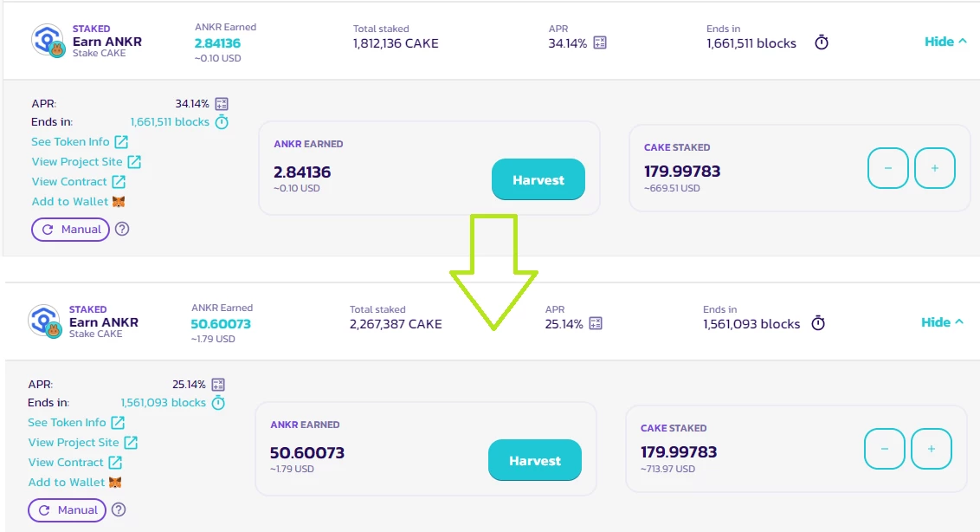Open APR calculator in 25.14% header row
This screenshot has width=980, height=532.
[x=596, y=323]
